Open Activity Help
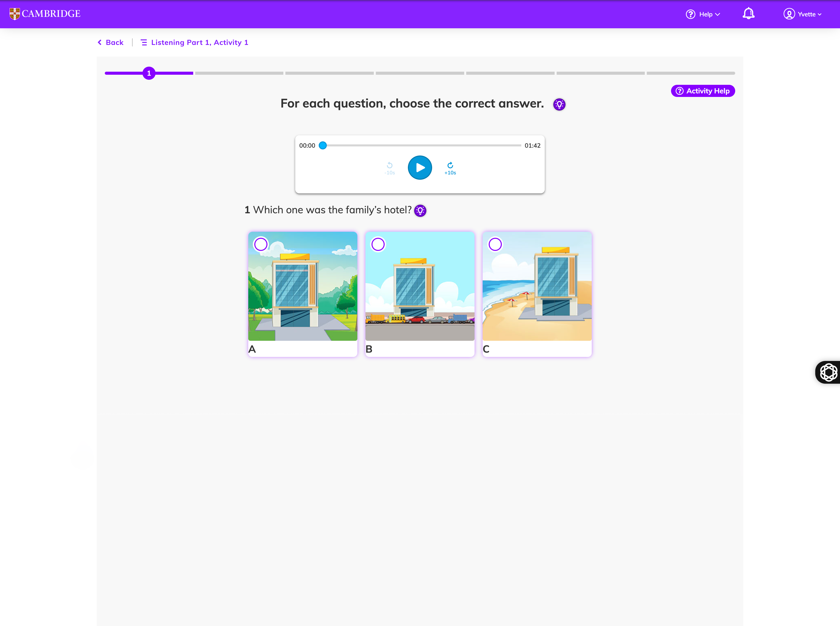Viewport: 840px width, 626px height. pos(703,91)
